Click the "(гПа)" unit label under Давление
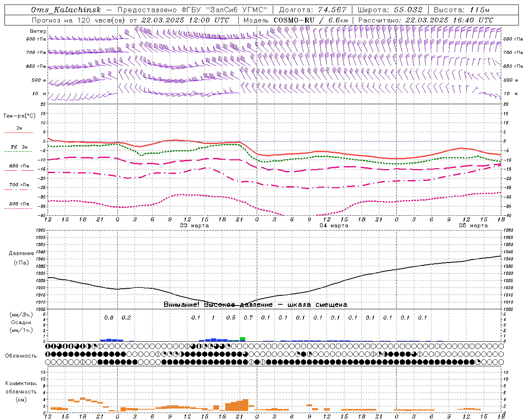Image resolution: width=525 pixels, height=420 pixels. pyautogui.click(x=21, y=263)
